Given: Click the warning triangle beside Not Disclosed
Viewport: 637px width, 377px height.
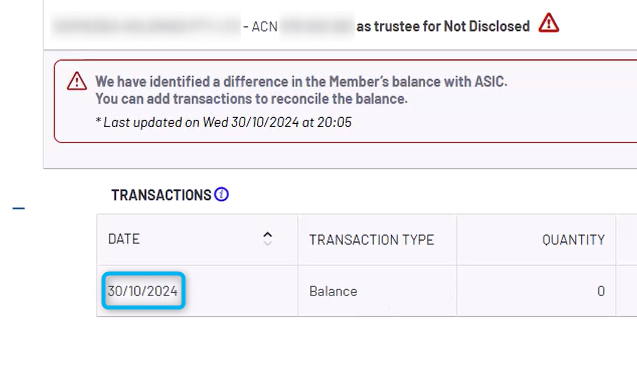Looking at the screenshot, I should (x=548, y=23).
